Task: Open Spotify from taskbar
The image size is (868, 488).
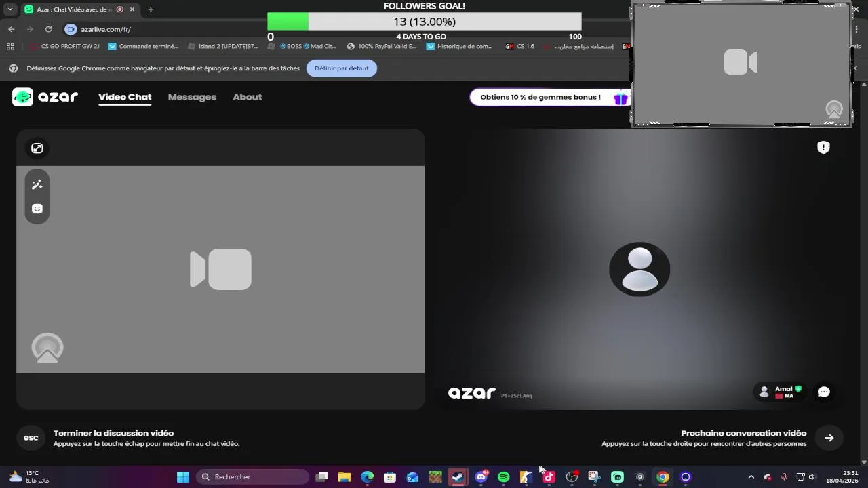Action: [504, 477]
